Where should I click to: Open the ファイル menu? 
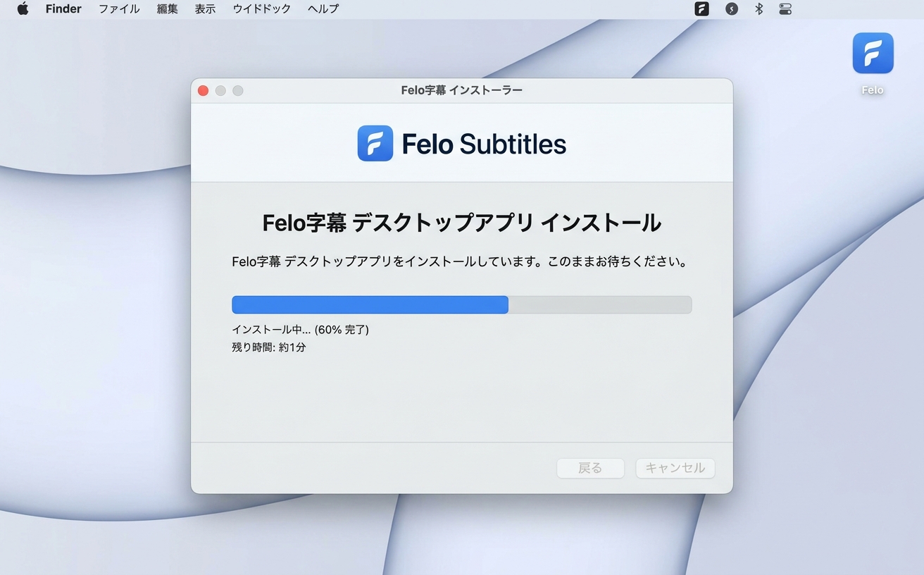pyautogui.click(x=119, y=9)
